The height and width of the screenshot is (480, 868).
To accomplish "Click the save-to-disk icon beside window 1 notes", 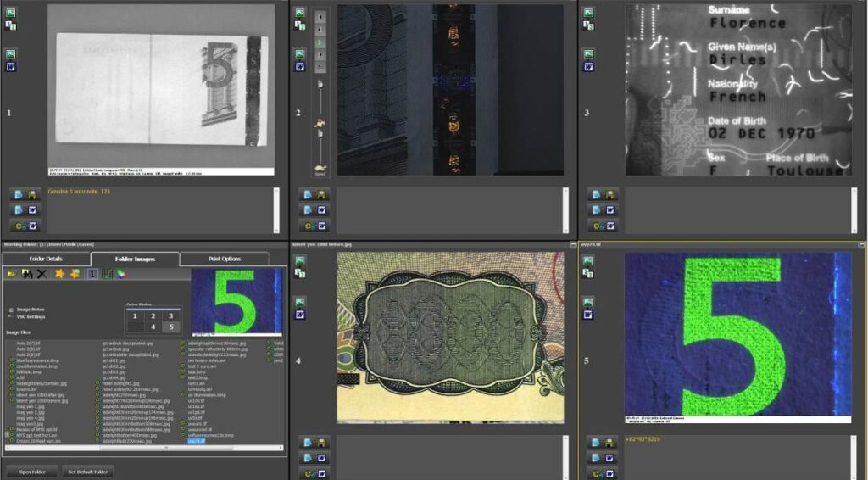I will (x=32, y=194).
